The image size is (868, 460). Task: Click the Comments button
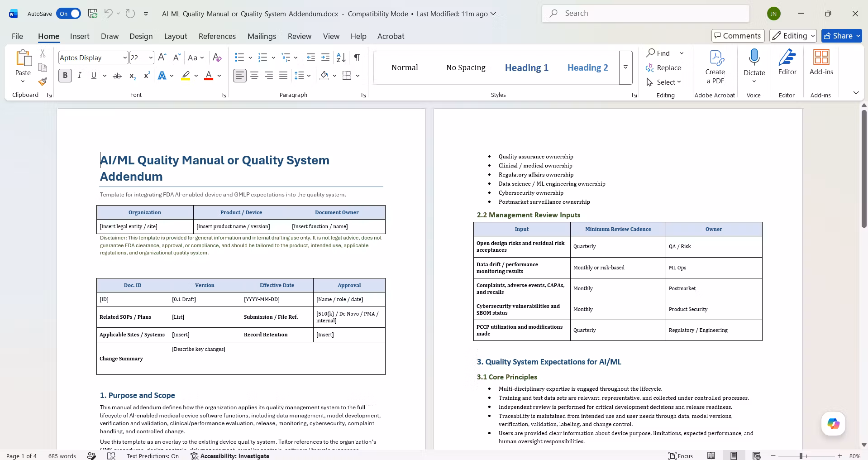pyautogui.click(x=738, y=36)
